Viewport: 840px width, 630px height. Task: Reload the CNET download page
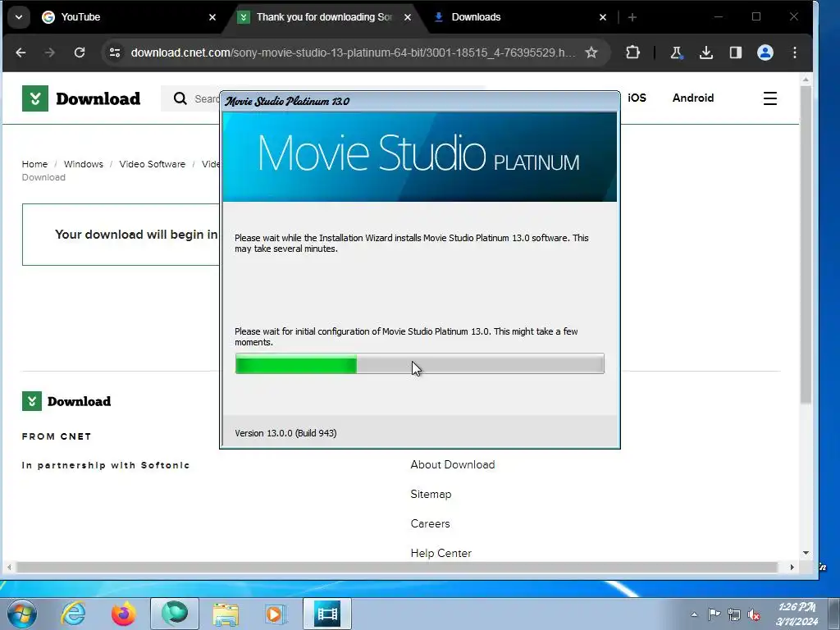pos(80,52)
